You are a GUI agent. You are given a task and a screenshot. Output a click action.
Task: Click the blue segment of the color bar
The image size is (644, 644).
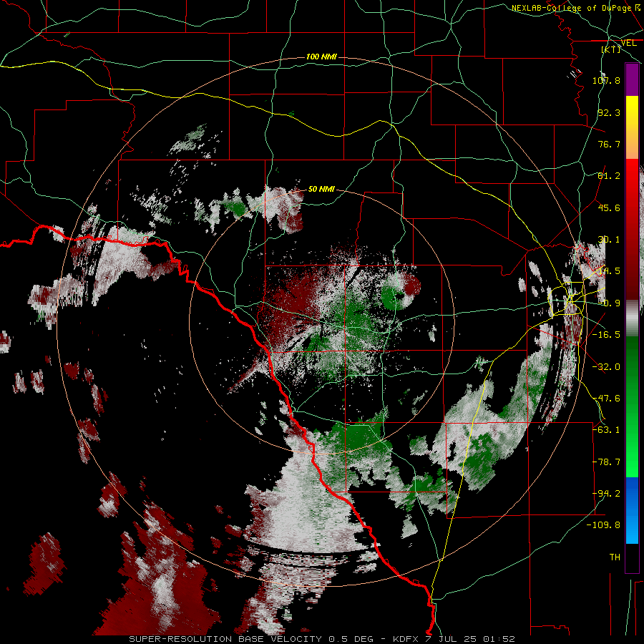point(632,510)
